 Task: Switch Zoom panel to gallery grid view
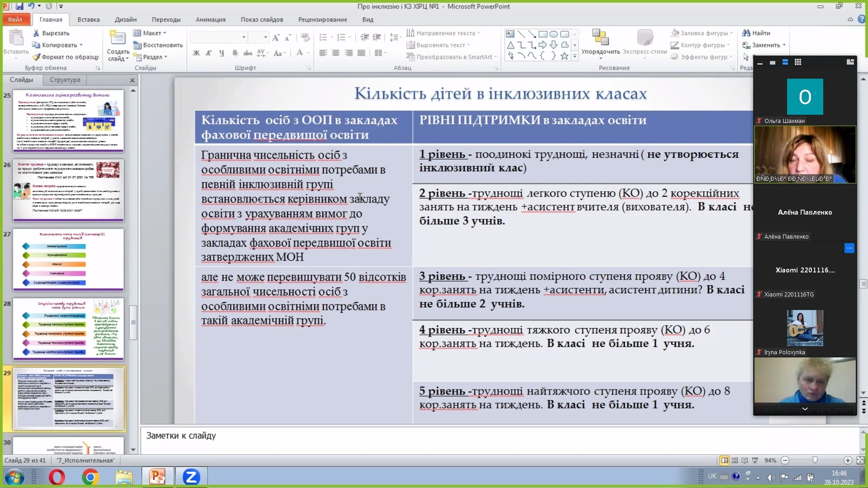tap(798, 62)
